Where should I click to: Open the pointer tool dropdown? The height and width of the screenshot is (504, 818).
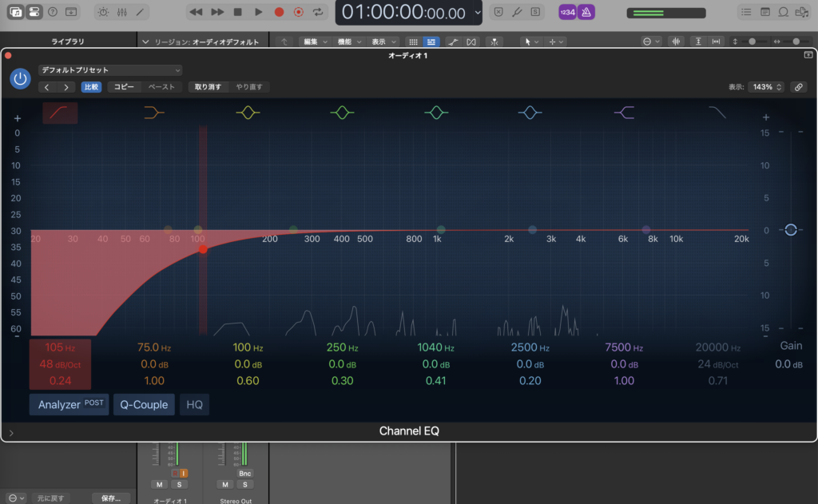531,42
